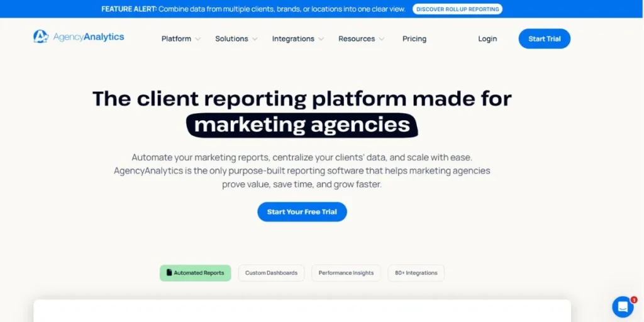Go to the Pricing page

414,38
